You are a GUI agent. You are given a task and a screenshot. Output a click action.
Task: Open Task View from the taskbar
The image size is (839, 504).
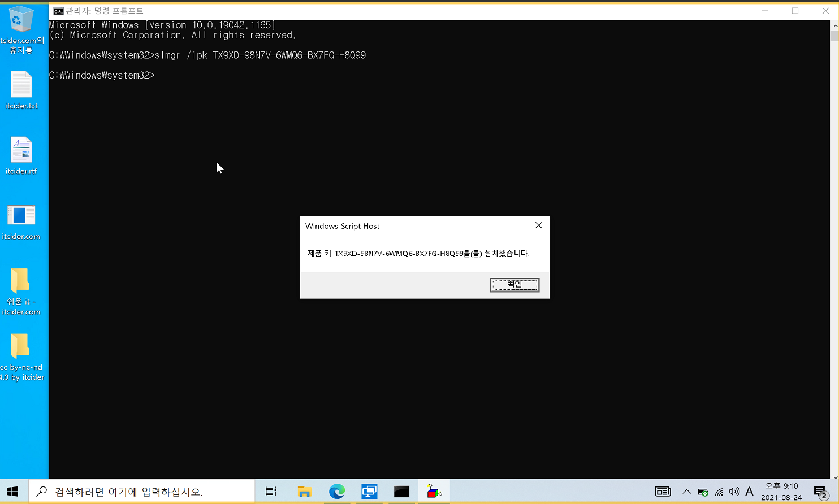271,492
